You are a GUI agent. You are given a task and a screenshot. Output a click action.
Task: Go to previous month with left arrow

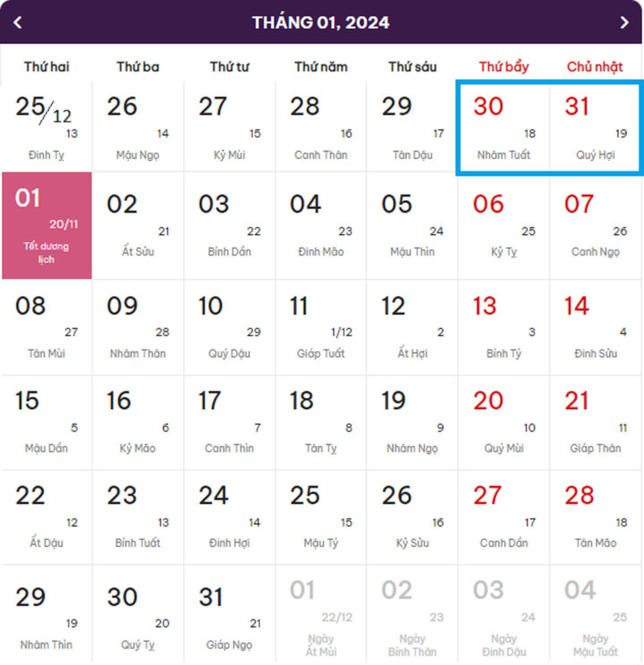pyautogui.click(x=17, y=22)
